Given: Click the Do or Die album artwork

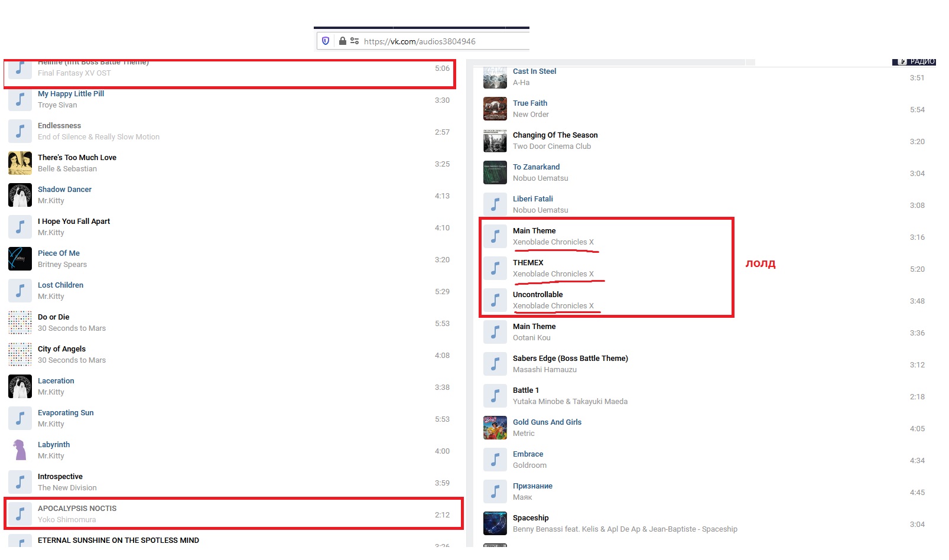Looking at the screenshot, I should click(20, 323).
